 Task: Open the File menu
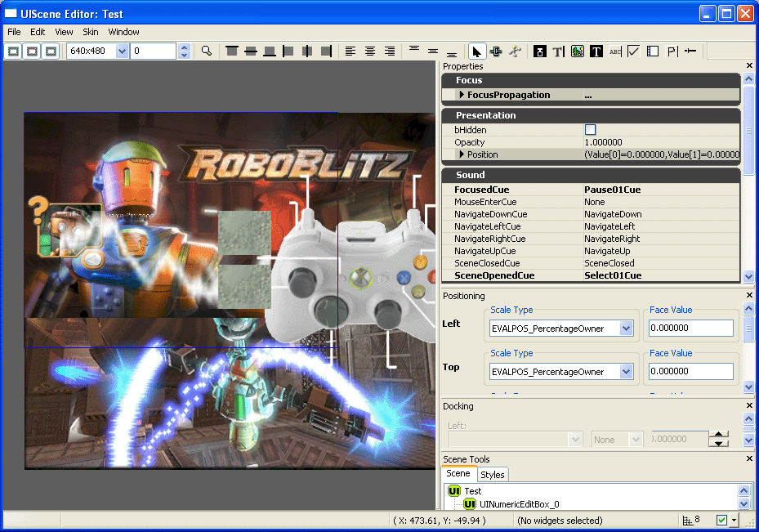click(x=14, y=32)
